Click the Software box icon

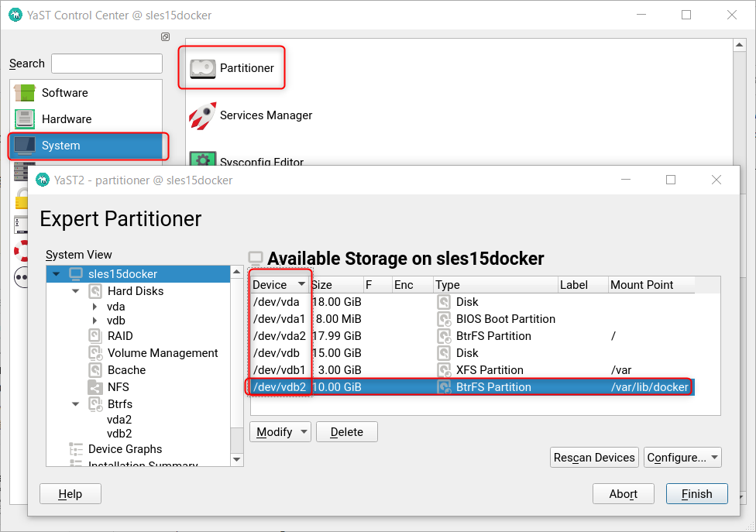pyautogui.click(x=25, y=92)
